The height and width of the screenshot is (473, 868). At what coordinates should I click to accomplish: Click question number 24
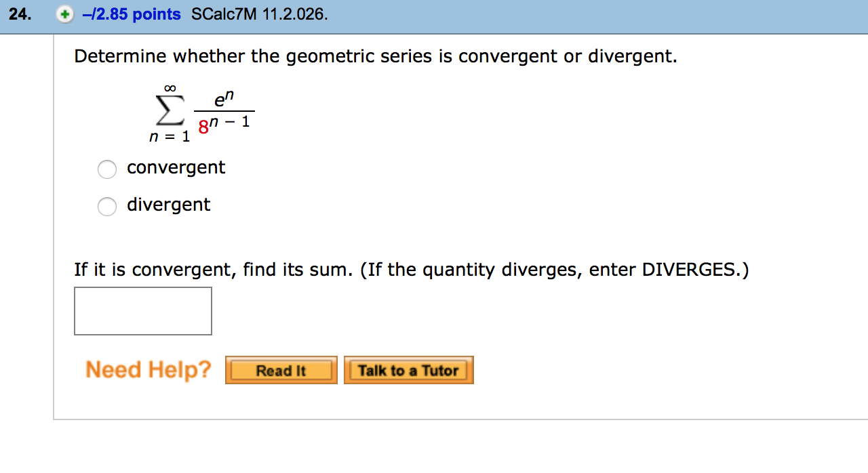pos(20,14)
